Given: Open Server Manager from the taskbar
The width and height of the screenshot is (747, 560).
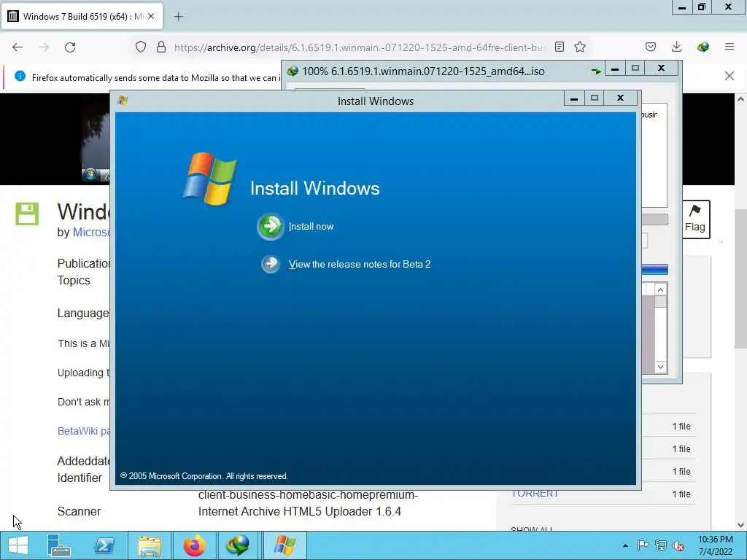Looking at the screenshot, I should (59, 545).
